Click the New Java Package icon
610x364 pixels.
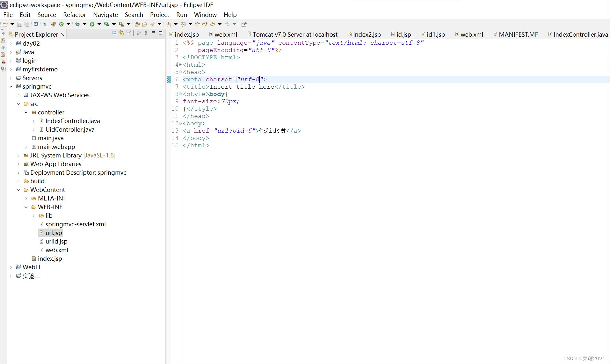(54, 24)
